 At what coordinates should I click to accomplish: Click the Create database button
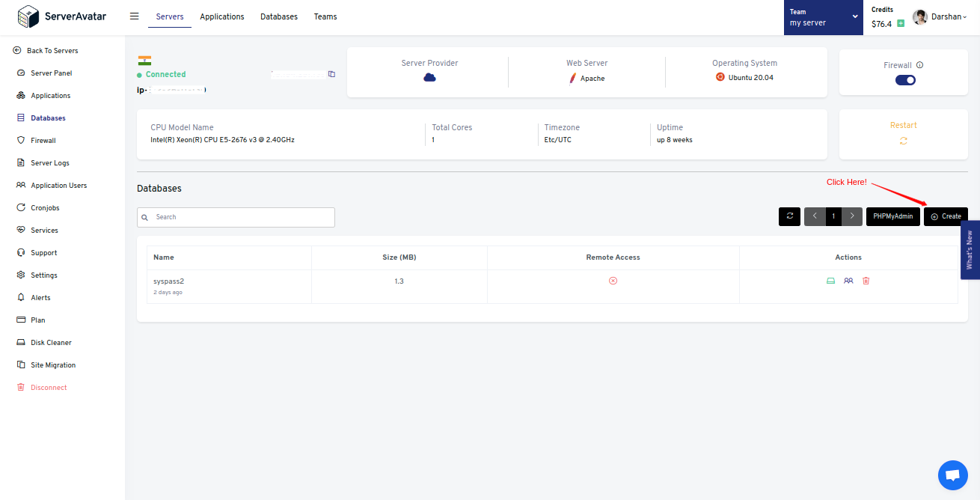[x=945, y=216]
